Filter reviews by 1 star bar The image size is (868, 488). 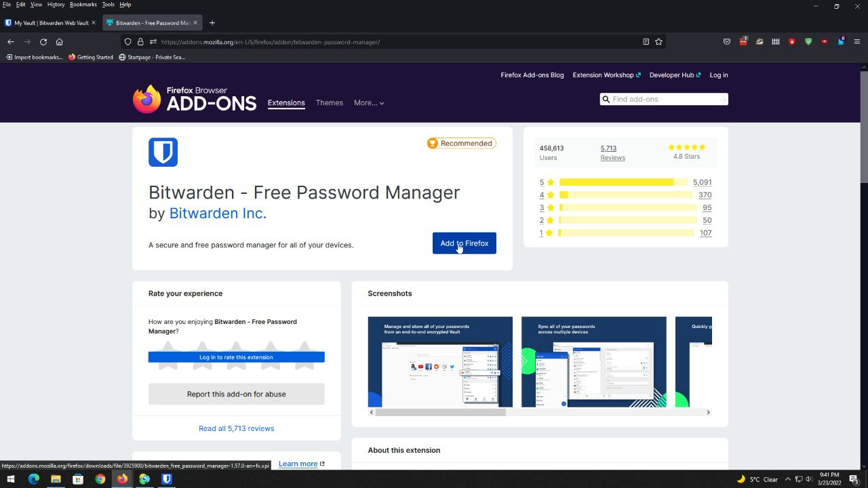coord(625,233)
